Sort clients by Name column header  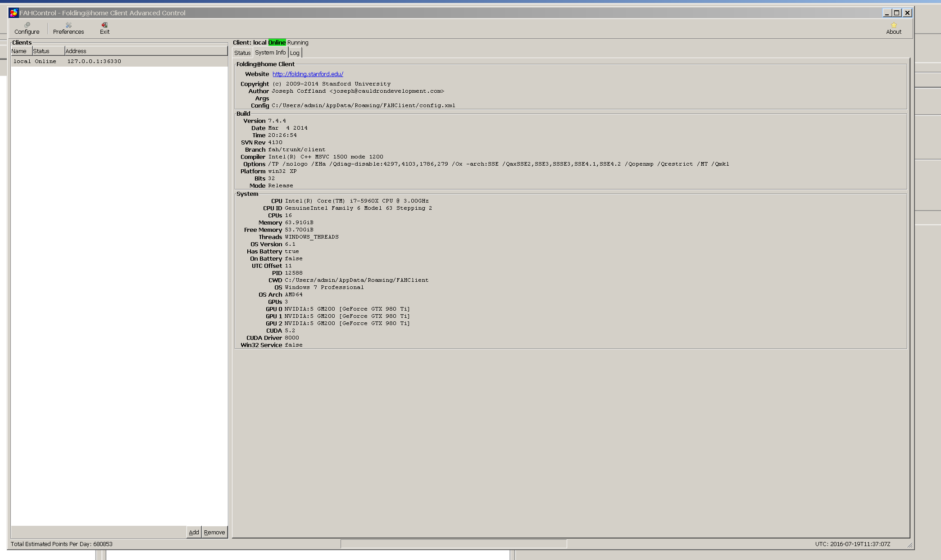21,51
